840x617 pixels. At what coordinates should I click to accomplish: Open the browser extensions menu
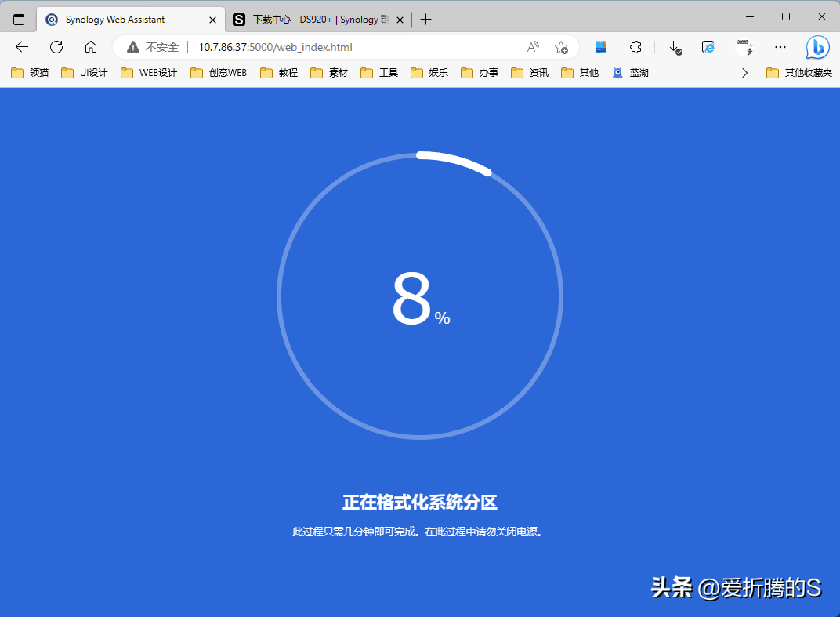point(636,47)
